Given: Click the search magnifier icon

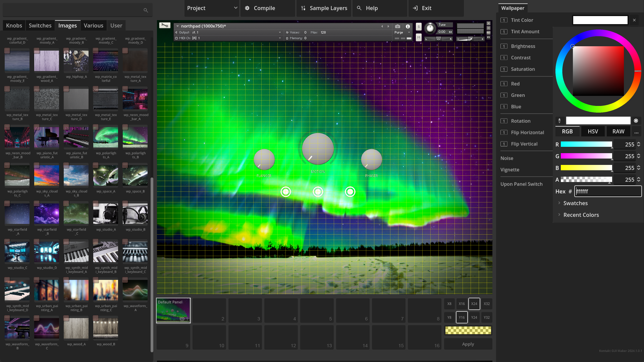Looking at the screenshot, I should pos(146,10).
